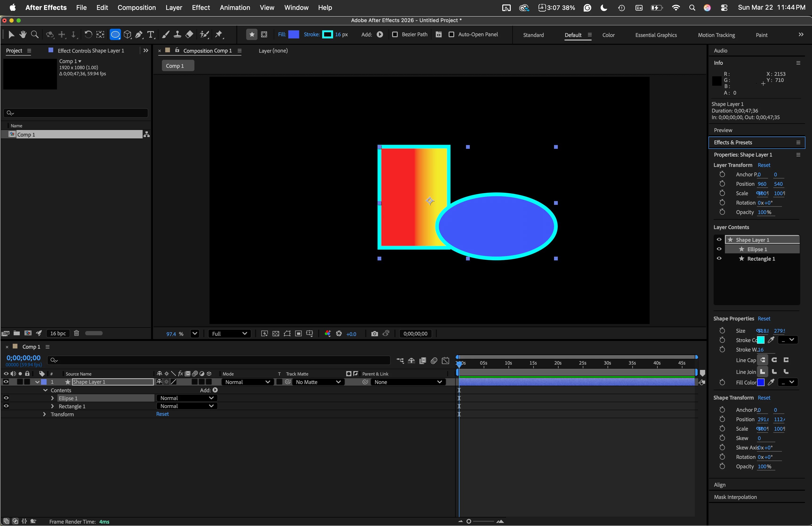
Task: Switch to Motion Tracking workspace
Action: (716, 35)
